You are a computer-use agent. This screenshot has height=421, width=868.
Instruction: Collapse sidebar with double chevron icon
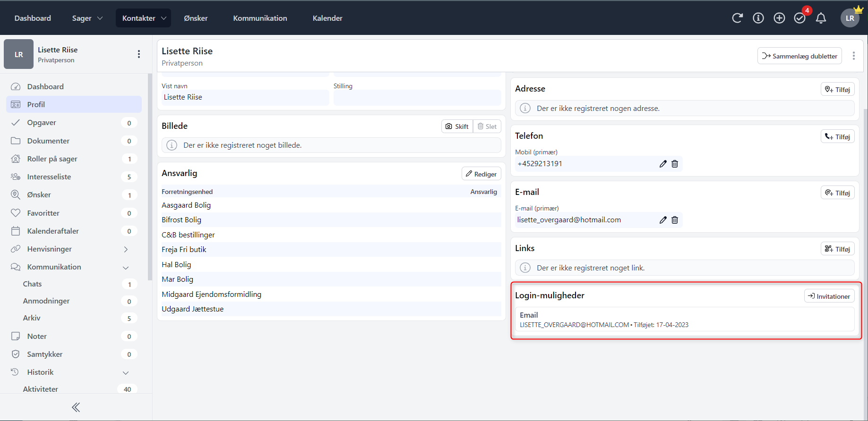pyautogui.click(x=76, y=407)
